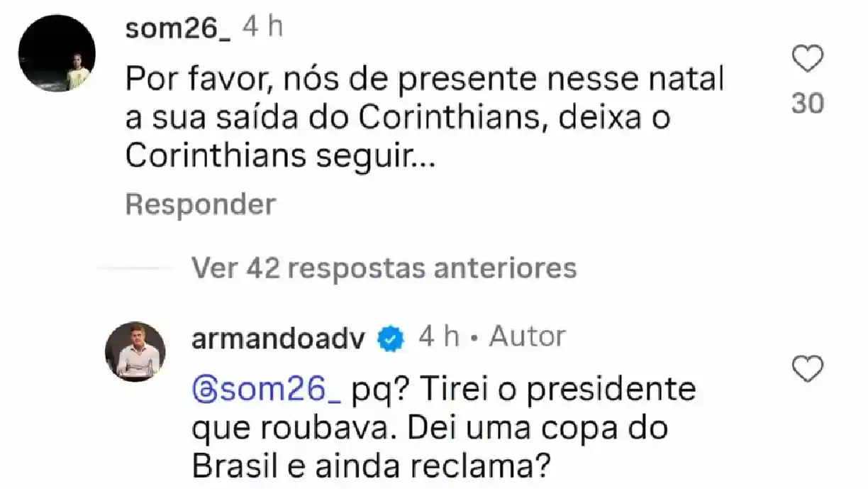Click the line left of "Ver 42 respostas"

pyautogui.click(x=133, y=269)
